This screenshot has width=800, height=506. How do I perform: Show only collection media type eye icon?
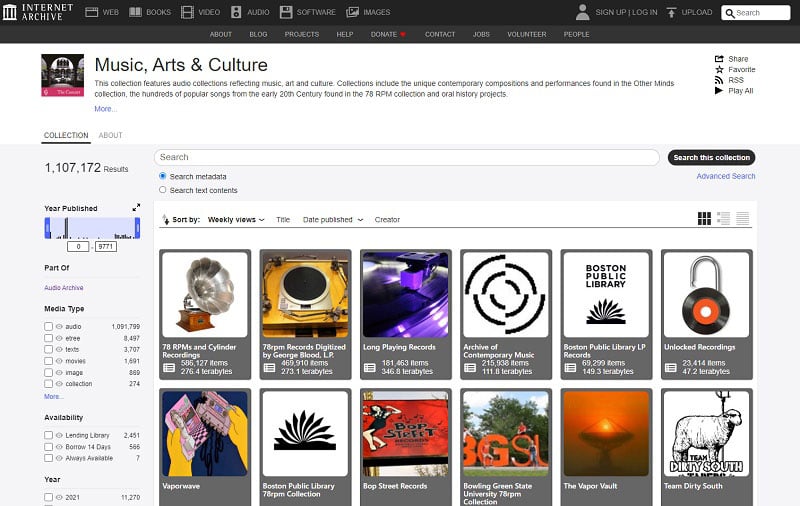59,384
